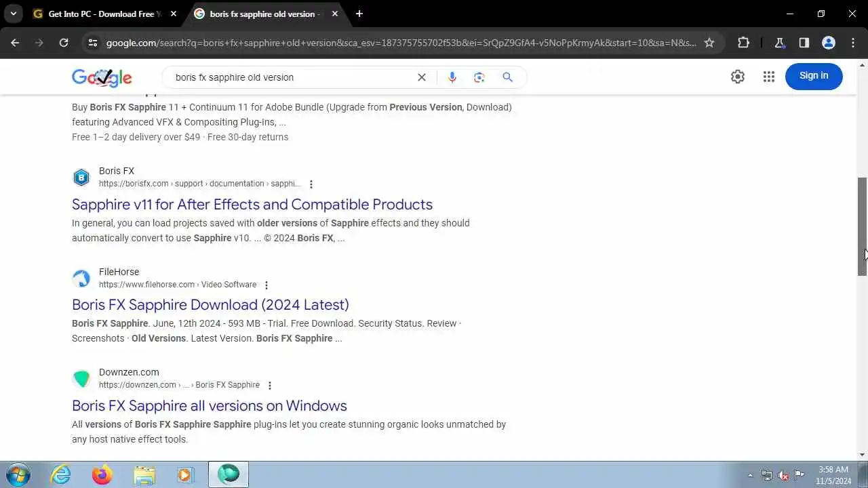Close the Get Into PC tab

click(173, 14)
